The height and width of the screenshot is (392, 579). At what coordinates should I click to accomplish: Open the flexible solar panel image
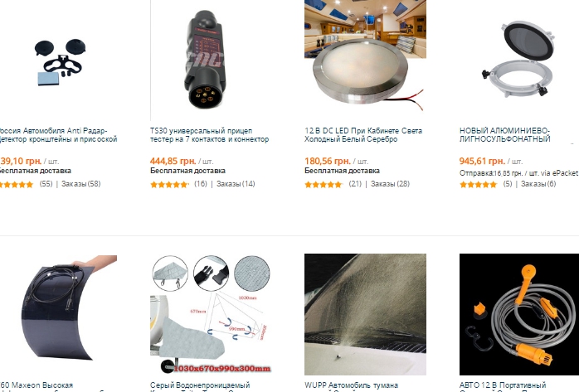[58, 314]
